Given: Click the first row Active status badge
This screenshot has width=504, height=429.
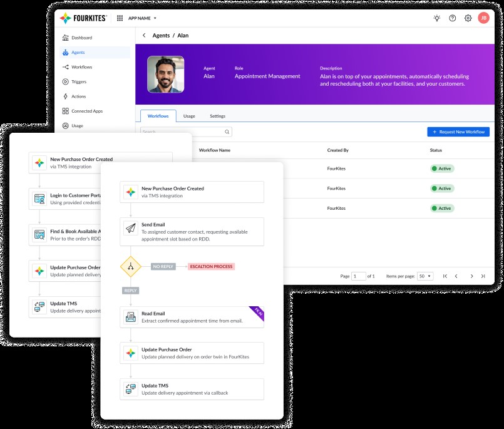Looking at the screenshot, I should pyautogui.click(x=442, y=168).
